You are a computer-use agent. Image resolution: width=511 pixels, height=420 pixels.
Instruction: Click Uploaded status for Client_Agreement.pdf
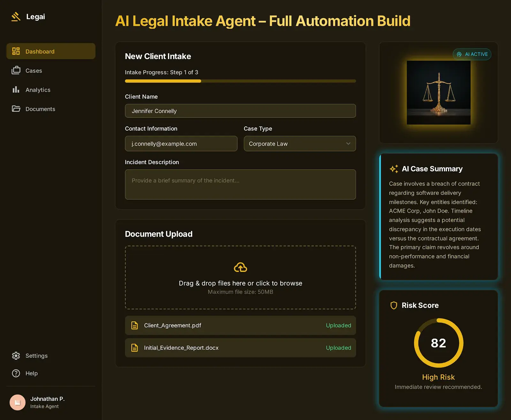[x=339, y=325]
